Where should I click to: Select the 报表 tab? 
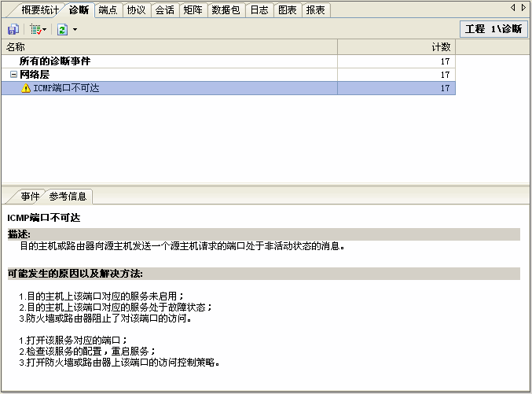pyautogui.click(x=316, y=10)
